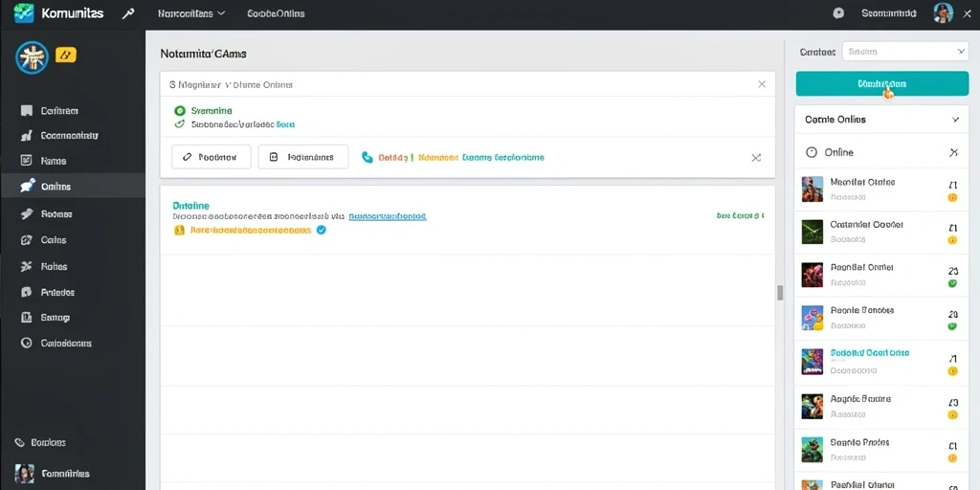Screen dimensions: 980x490
Task: Click the yellow text in the colored link row
Action: pos(437,158)
